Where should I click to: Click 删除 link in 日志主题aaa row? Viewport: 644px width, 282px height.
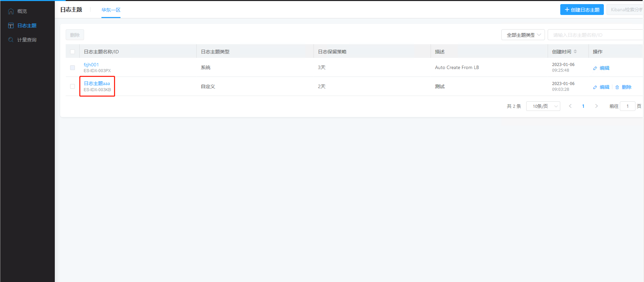pos(627,87)
